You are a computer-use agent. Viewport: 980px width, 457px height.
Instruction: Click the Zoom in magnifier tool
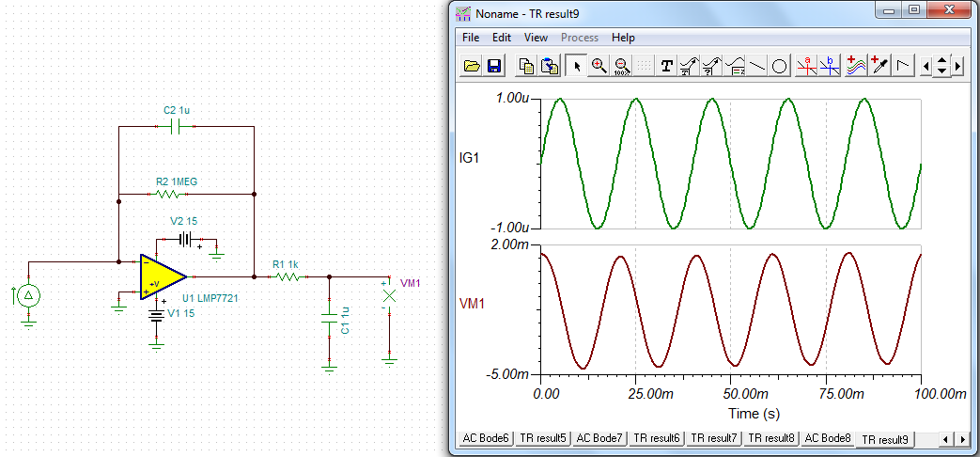pos(599,66)
